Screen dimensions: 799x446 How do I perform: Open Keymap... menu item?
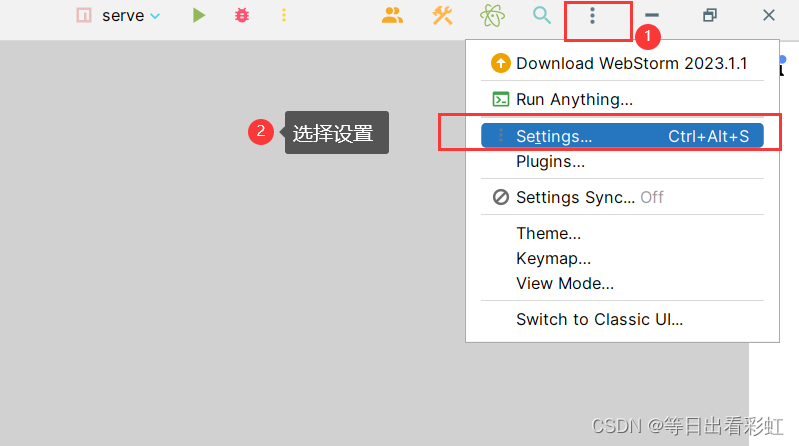point(622,258)
